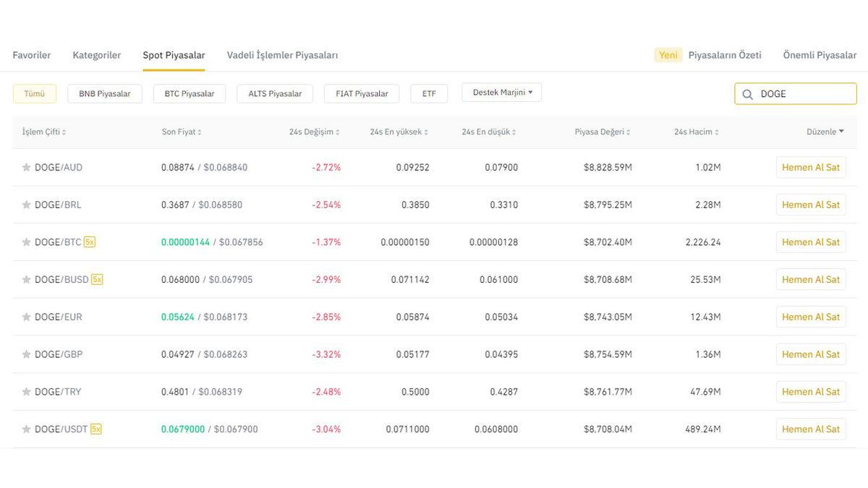Open Piyasaların Özeti
Viewport: 868px width, 488px height.
[726, 55]
